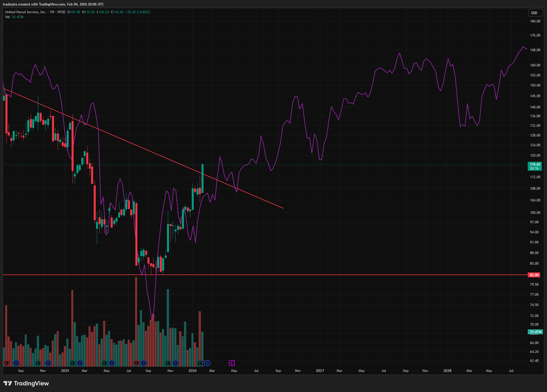
Task: Click the tallest red volume bar near Jul 2025
Action: pyautogui.click(x=136, y=321)
